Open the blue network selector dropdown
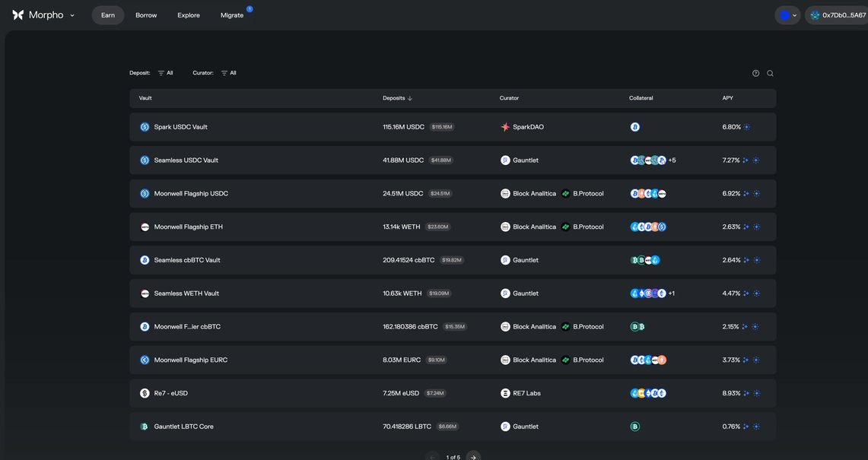 [x=787, y=15]
